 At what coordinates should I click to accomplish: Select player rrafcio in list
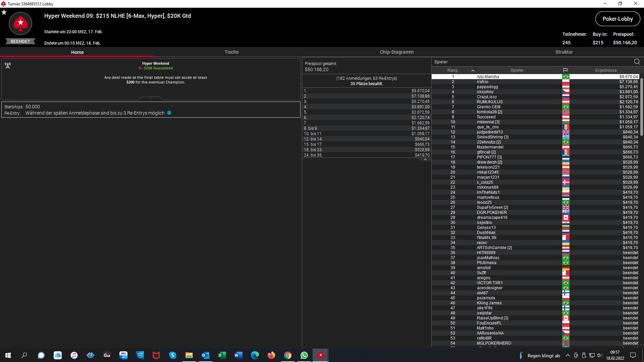coord(483,82)
